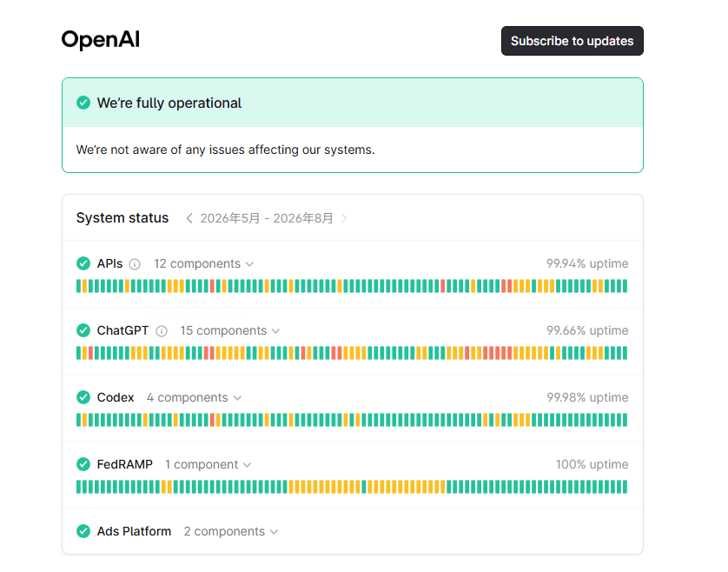The width and height of the screenshot is (728, 572).
Task: Select the '99.94% uptime' text for APIs
Action: [x=587, y=263]
